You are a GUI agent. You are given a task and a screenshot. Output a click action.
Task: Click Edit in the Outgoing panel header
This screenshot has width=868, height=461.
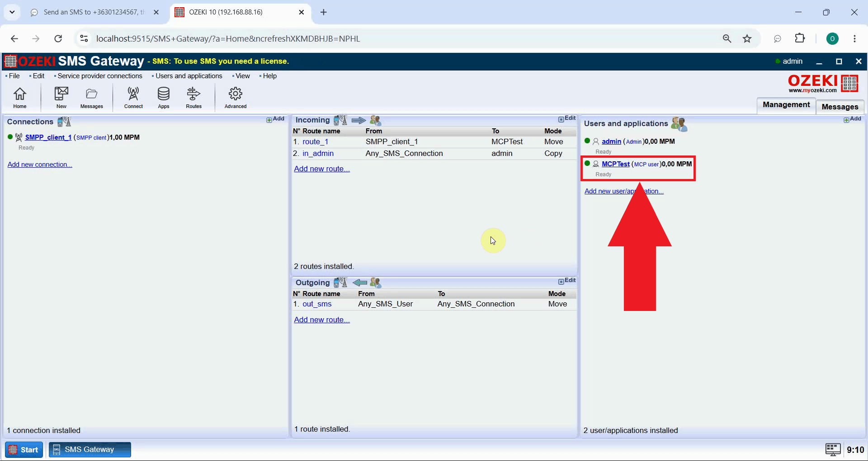567,281
